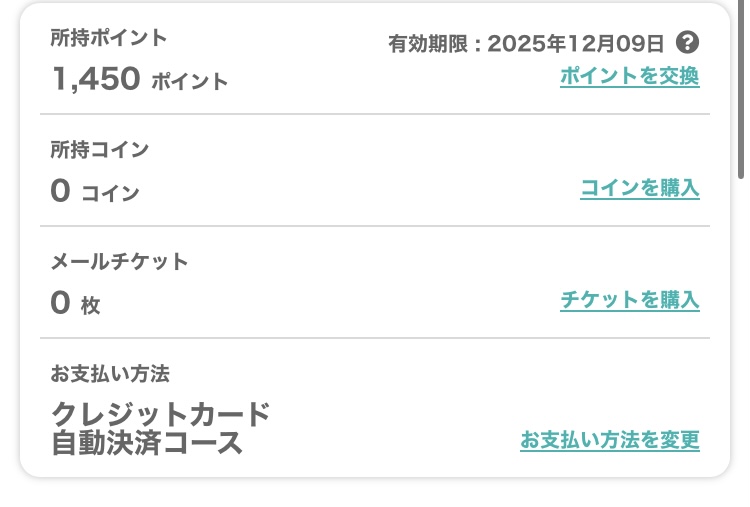Click the お支払い方法 heading label
This screenshot has height=507, width=750.
110,374
